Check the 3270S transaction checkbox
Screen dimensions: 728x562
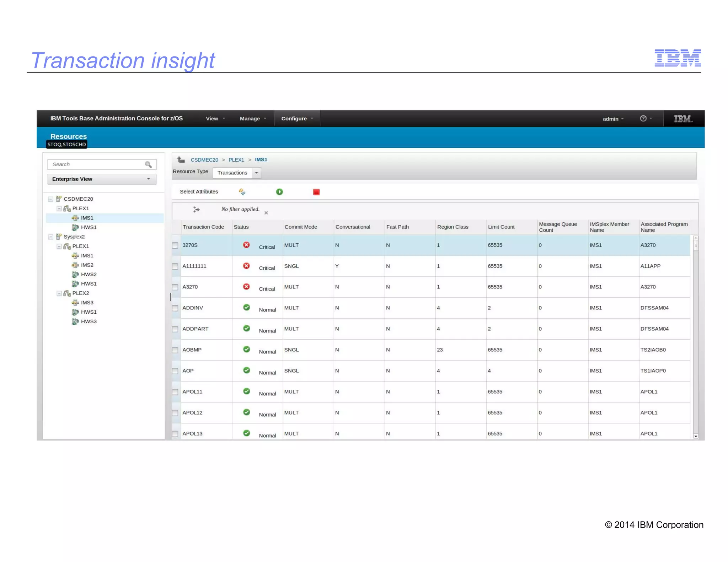click(175, 245)
